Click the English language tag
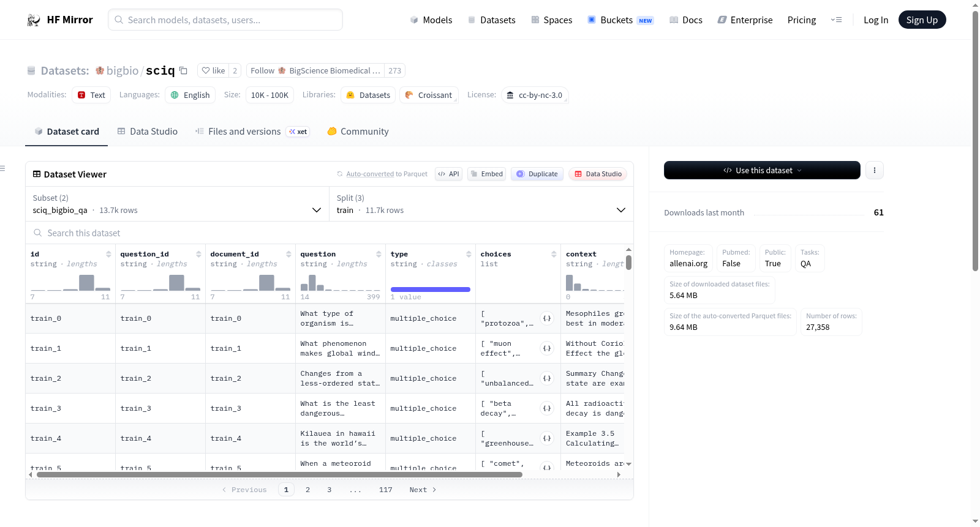 tap(190, 95)
